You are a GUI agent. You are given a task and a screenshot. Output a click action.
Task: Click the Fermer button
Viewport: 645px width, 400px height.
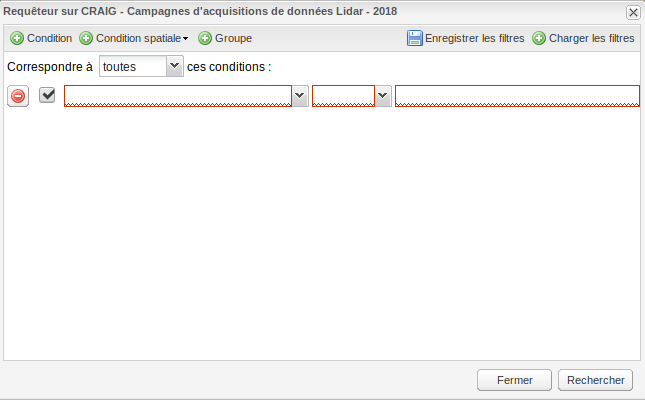pyautogui.click(x=514, y=380)
